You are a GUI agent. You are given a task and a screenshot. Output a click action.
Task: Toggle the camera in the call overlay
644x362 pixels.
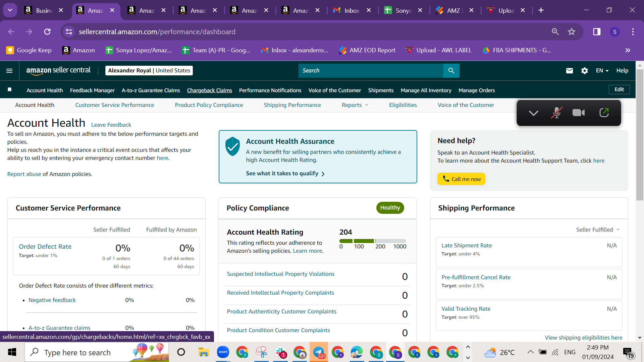(x=579, y=113)
